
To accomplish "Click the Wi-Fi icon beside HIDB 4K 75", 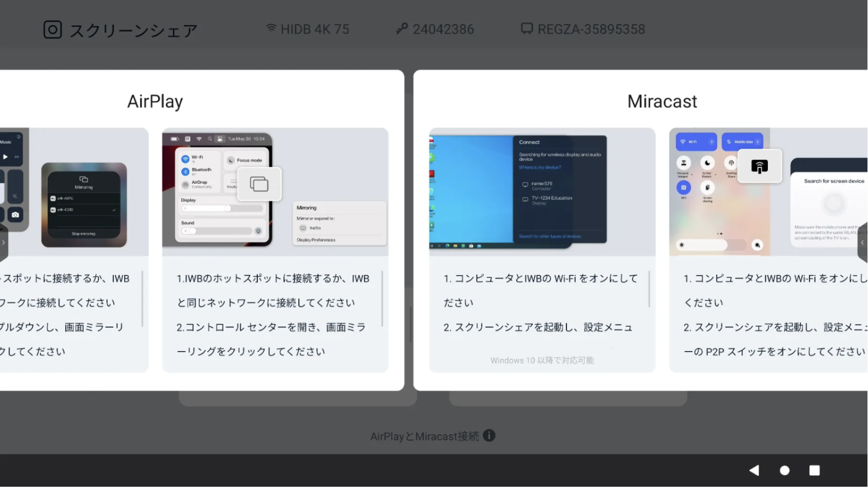I will tap(271, 28).
